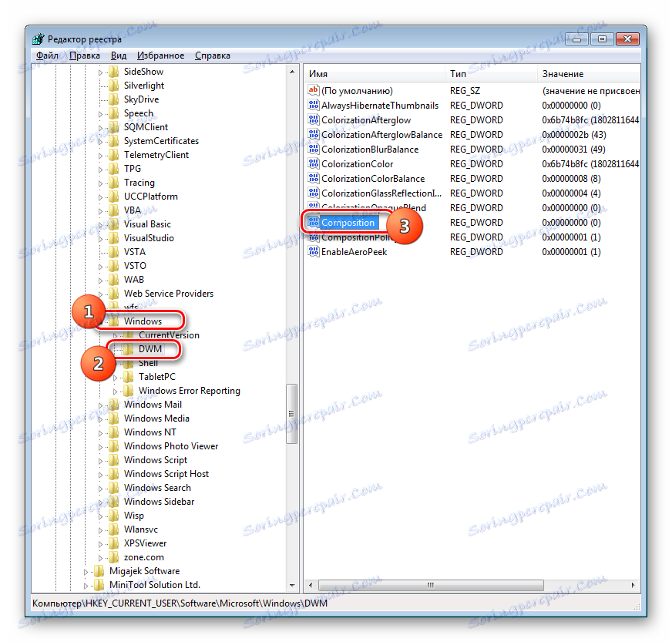672x642 pixels.
Task: Open the Справка menu
Action: tap(212, 55)
